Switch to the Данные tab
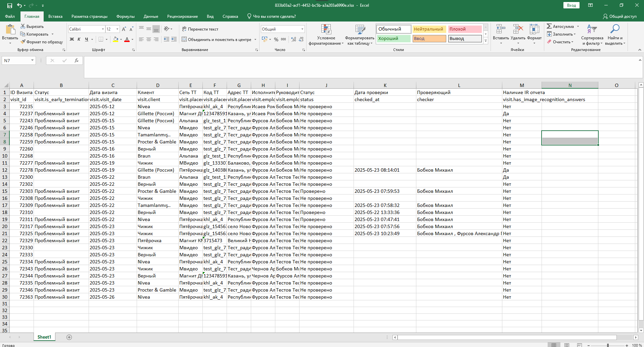 [151, 16]
